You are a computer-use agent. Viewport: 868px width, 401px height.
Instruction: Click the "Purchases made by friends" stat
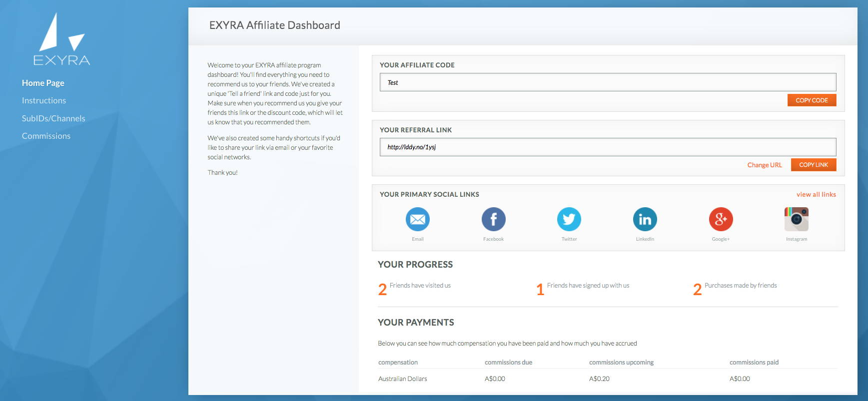click(x=735, y=288)
